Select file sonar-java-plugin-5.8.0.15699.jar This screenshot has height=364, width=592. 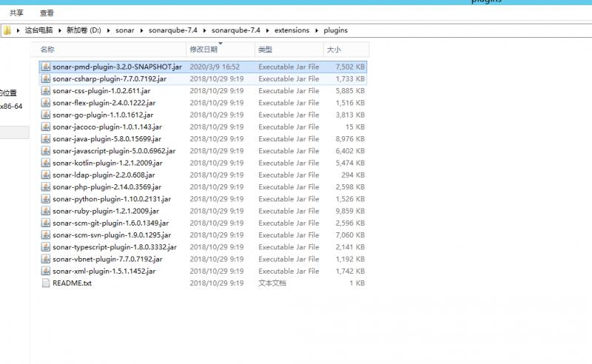(x=107, y=139)
